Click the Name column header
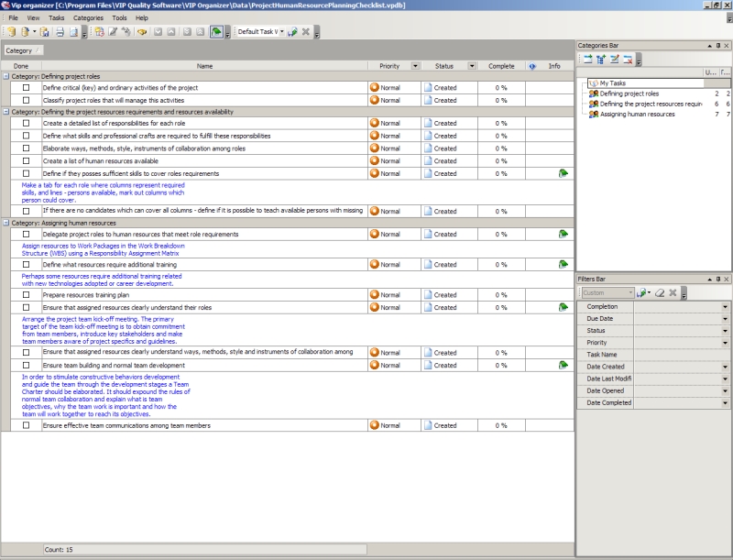The height and width of the screenshot is (560, 733). pos(204,66)
